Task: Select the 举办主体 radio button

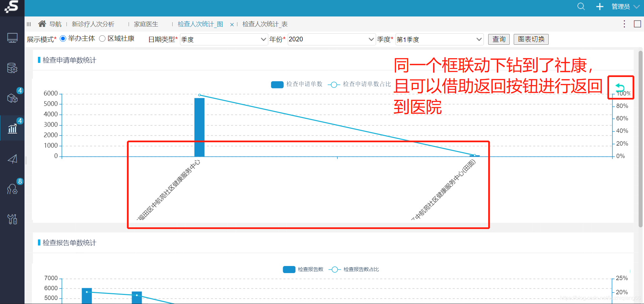Action: 63,39
